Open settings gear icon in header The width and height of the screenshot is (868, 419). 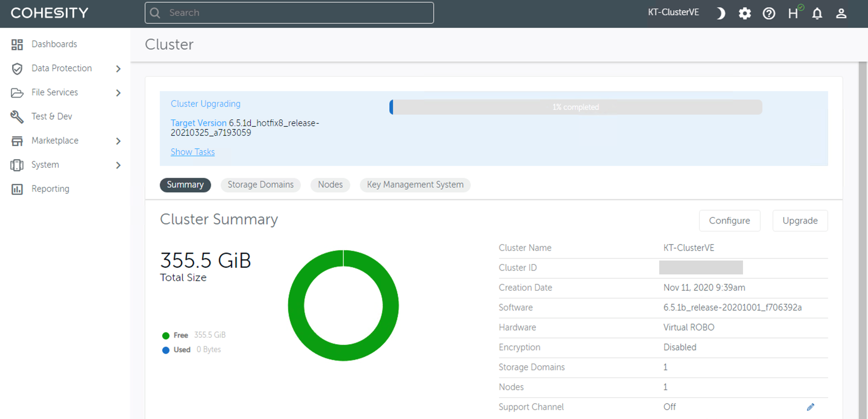click(745, 13)
